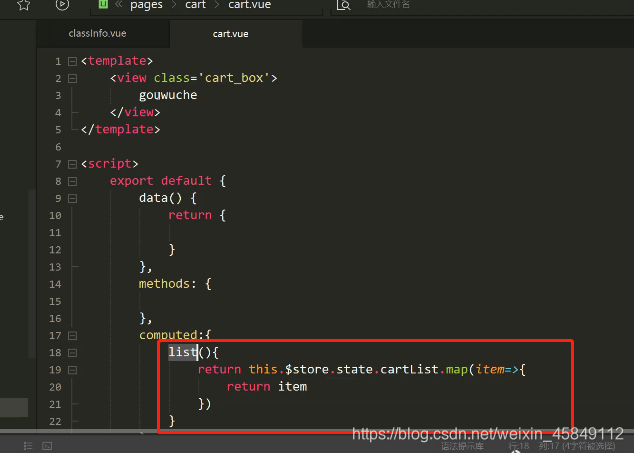Screen dimensions: 634x453
Task: Click the run (play) icon in the toolbar
Action: [x=62, y=4]
